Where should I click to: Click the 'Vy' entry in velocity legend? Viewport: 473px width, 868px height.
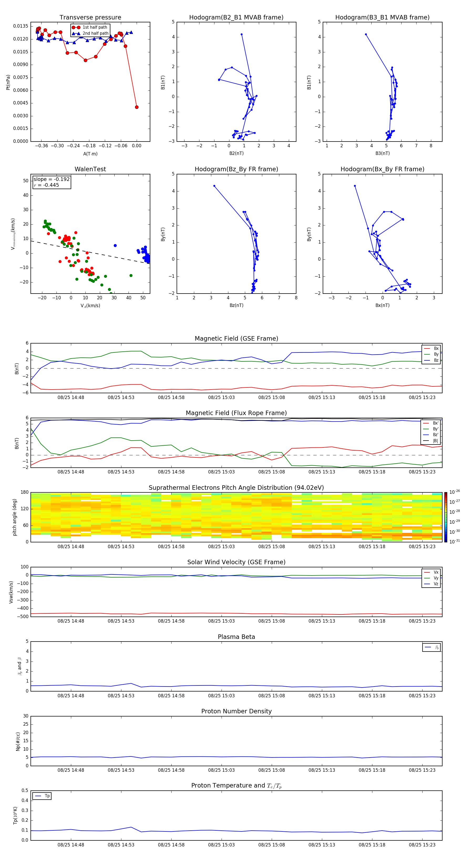(431, 578)
